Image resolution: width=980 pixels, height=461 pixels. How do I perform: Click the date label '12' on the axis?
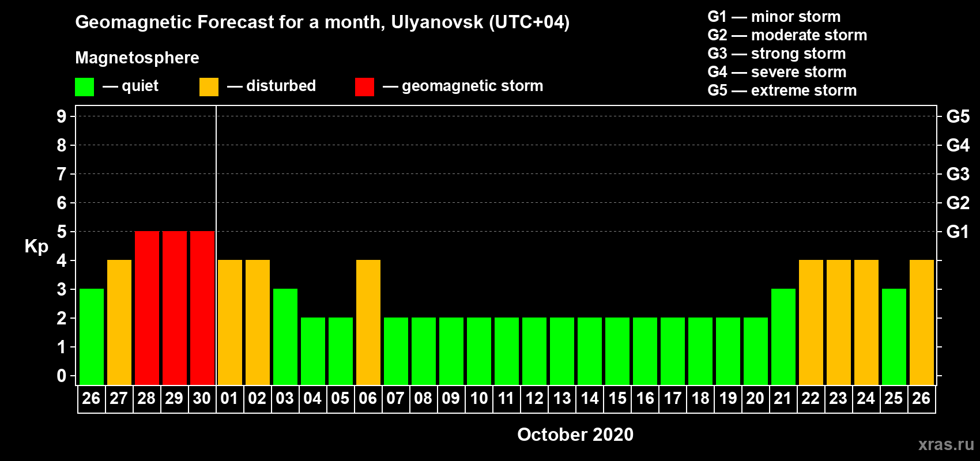534,399
